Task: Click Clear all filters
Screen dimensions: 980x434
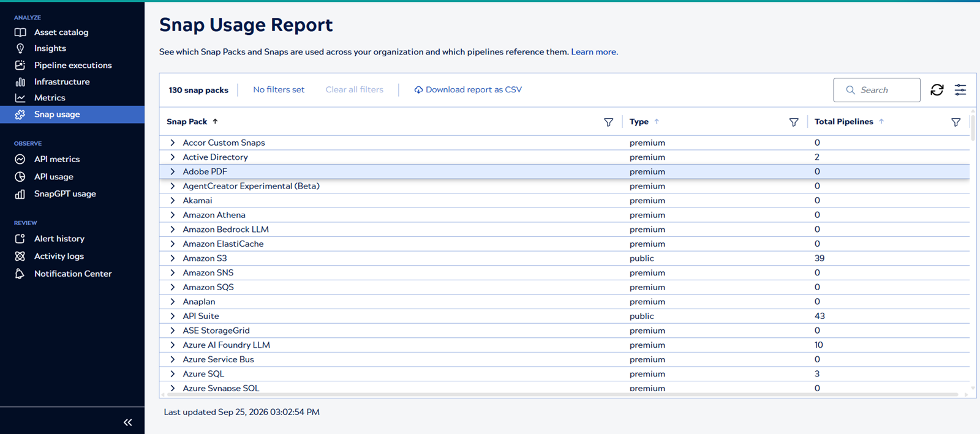Action: tap(354, 90)
